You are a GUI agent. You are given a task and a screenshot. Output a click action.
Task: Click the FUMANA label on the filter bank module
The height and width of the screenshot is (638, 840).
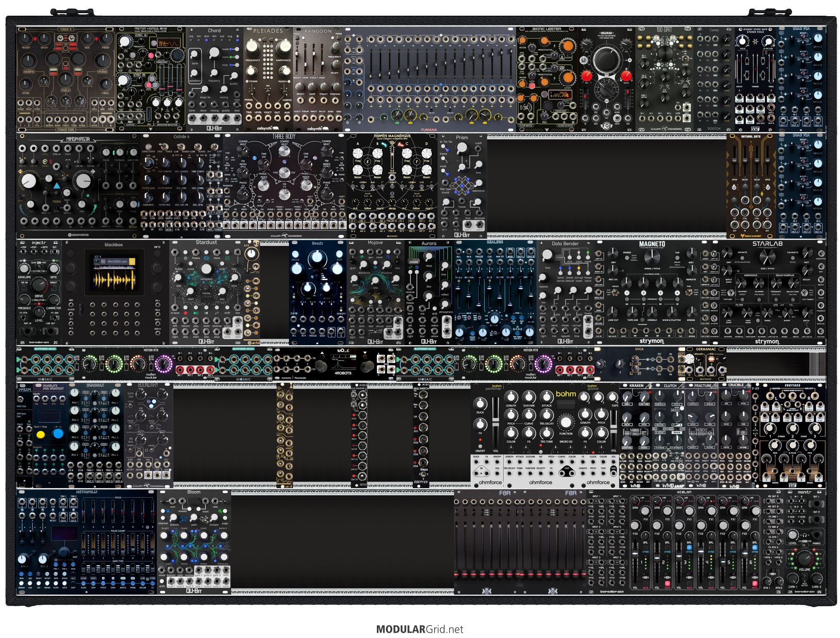[429, 130]
